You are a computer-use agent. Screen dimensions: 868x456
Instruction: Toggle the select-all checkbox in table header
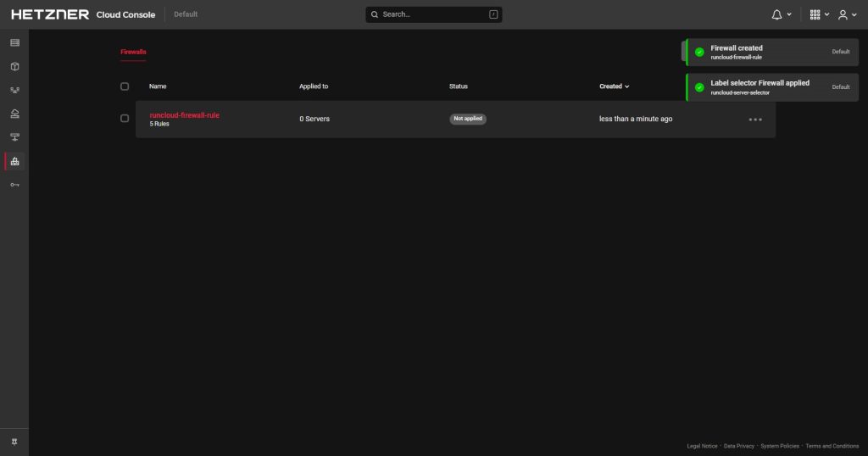(125, 86)
